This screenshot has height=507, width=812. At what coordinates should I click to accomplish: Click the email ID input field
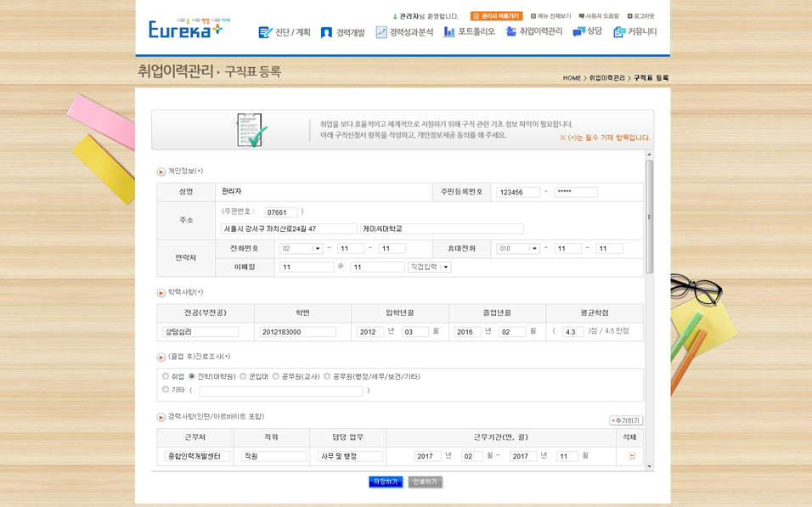pyautogui.click(x=307, y=268)
